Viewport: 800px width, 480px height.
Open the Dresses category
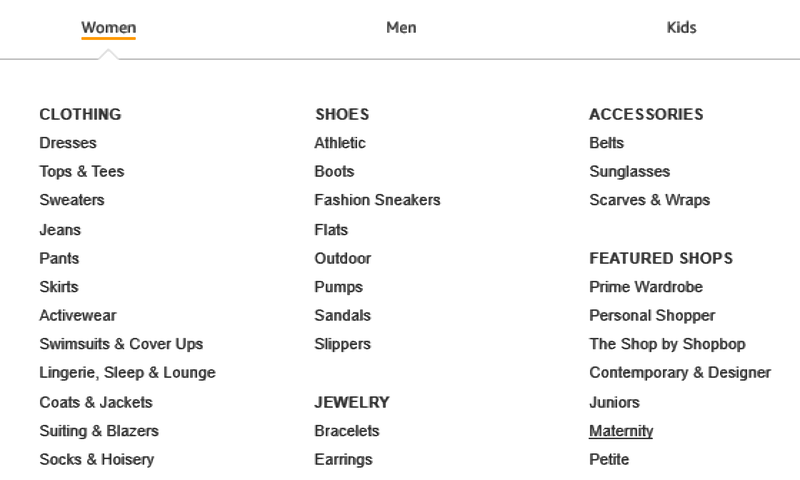pos(68,143)
